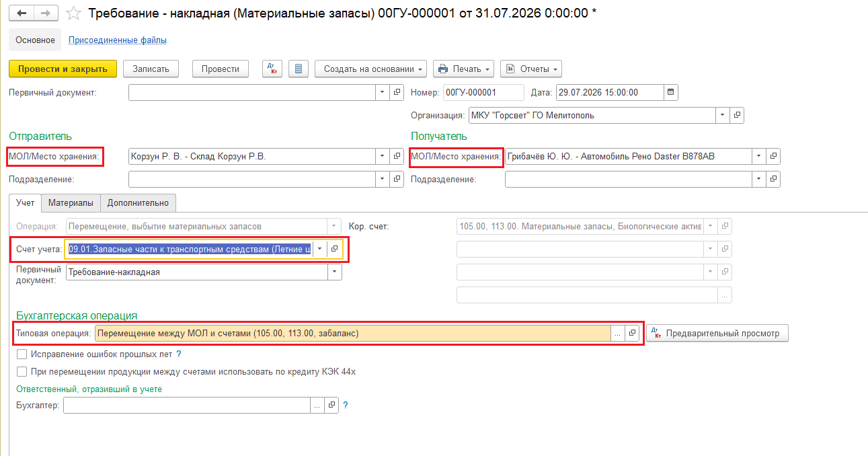Show help for Исправление ошибок прошлых лет
Viewport: 868px width, 456px height.
coord(179,354)
